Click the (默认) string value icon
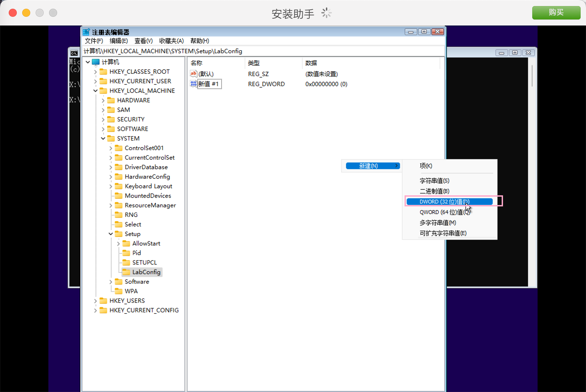Viewport: 586px width, 392px height. pos(194,74)
